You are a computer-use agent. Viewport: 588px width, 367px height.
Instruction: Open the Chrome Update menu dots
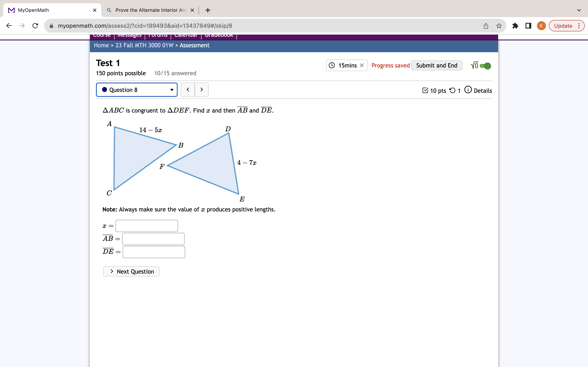579,26
